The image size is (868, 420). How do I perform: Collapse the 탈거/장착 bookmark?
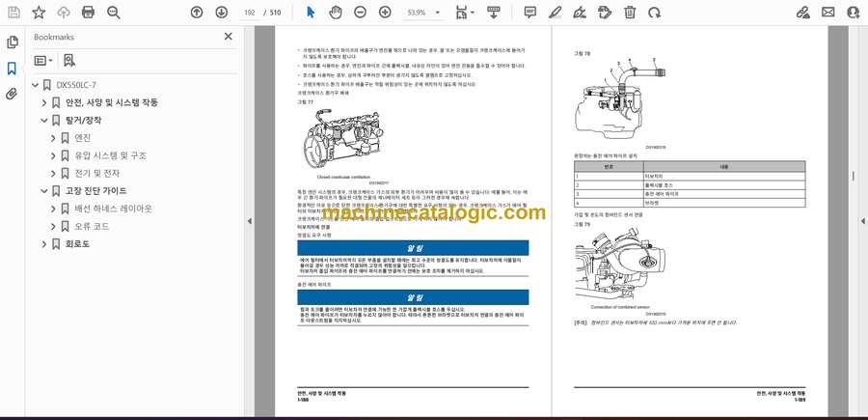point(43,121)
